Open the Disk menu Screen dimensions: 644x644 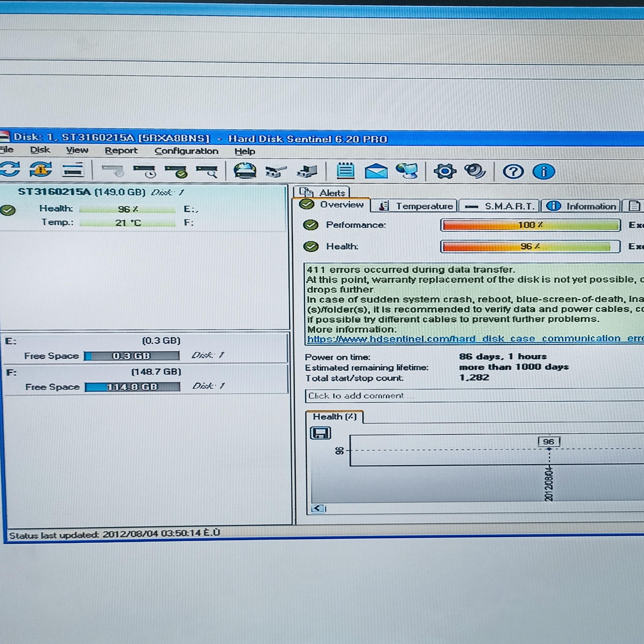tap(40, 150)
